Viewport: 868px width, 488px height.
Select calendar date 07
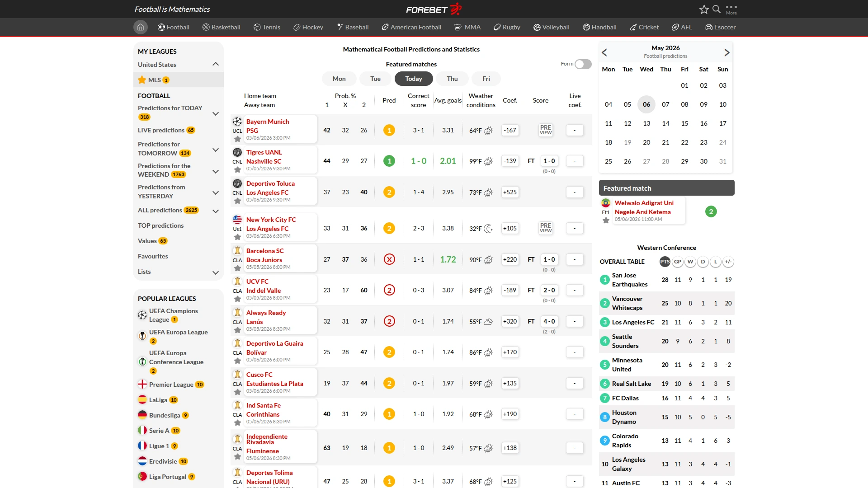pyautogui.click(x=665, y=104)
